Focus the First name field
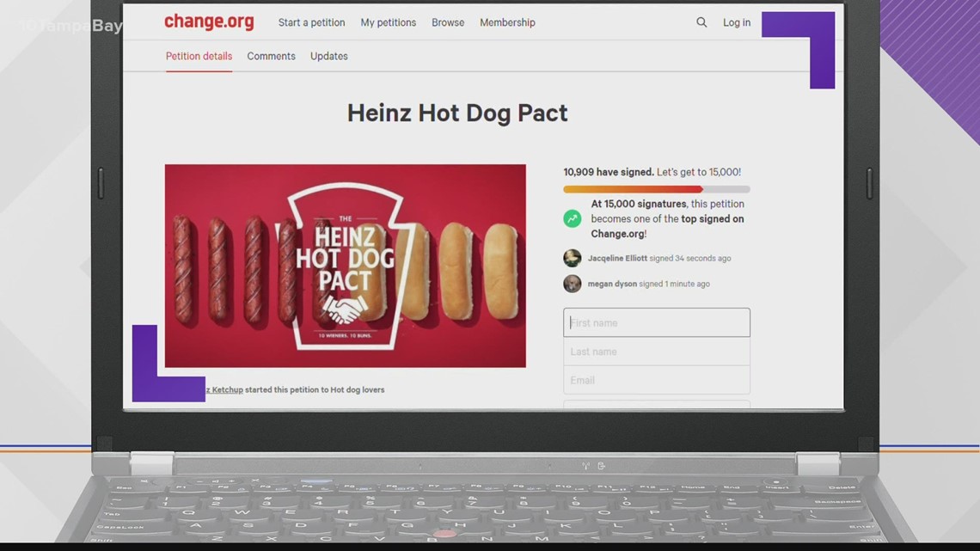Screen dimensions: 980x551 (656, 322)
